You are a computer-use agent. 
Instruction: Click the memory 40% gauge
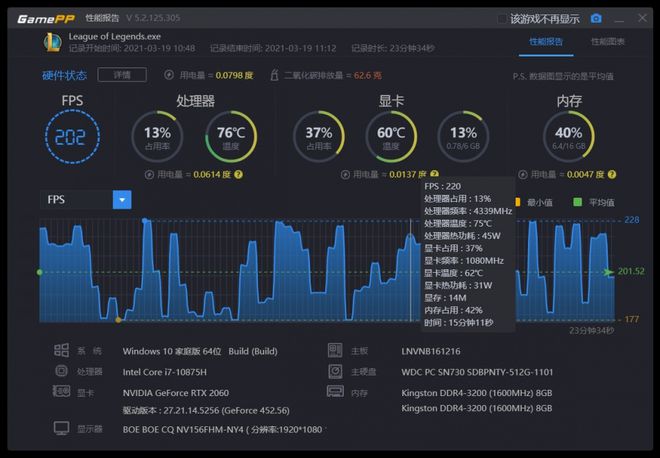click(x=569, y=137)
